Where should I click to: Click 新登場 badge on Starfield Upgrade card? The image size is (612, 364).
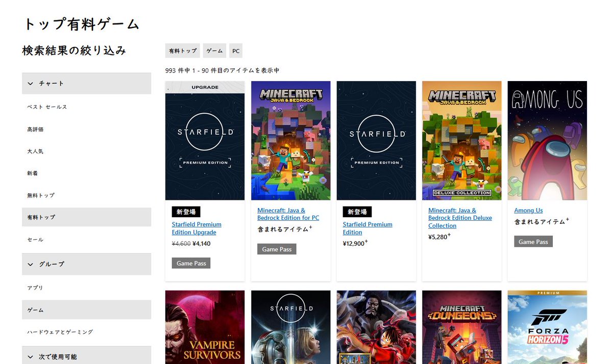[186, 212]
